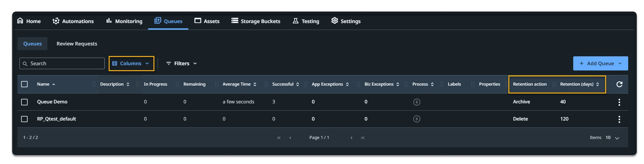Click the Archive retention action cell
Screen dimensions: 644x164
pos(522,102)
